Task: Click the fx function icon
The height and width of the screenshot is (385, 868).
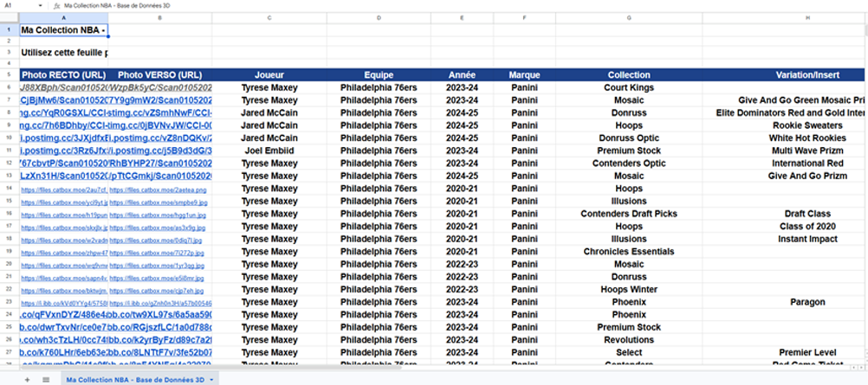Action: [56, 5]
